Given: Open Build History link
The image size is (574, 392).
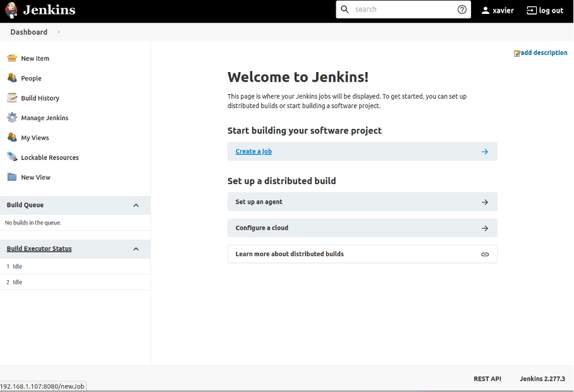Looking at the screenshot, I should 40,98.
